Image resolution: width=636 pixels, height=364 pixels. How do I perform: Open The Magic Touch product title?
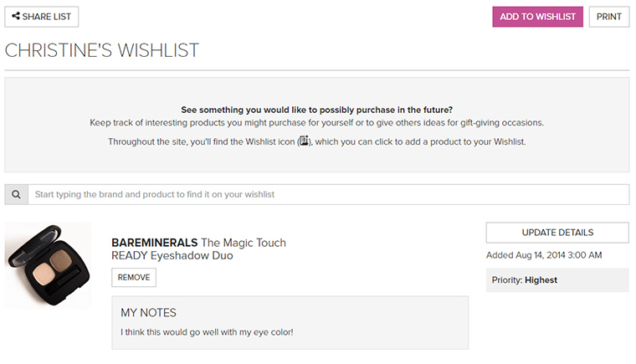coord(244,243)
